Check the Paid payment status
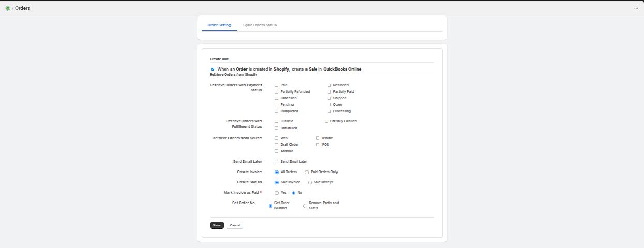The image size is (644, 248). pos(277,85)
